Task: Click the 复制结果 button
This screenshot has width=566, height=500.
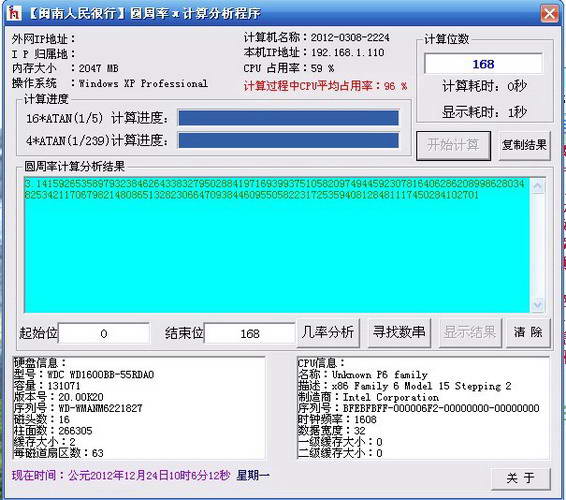Action: point(524,145)
